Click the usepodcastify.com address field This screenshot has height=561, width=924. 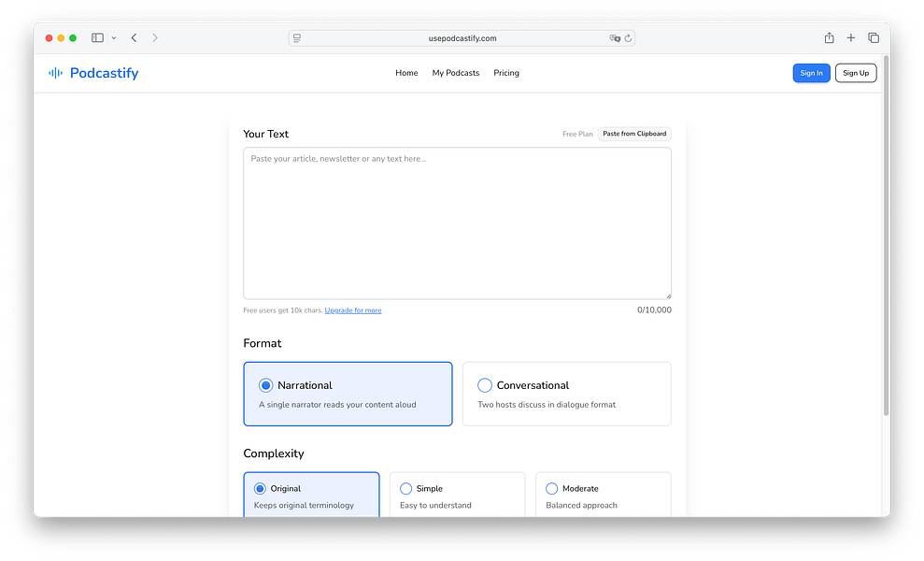(x=462, y=38)
